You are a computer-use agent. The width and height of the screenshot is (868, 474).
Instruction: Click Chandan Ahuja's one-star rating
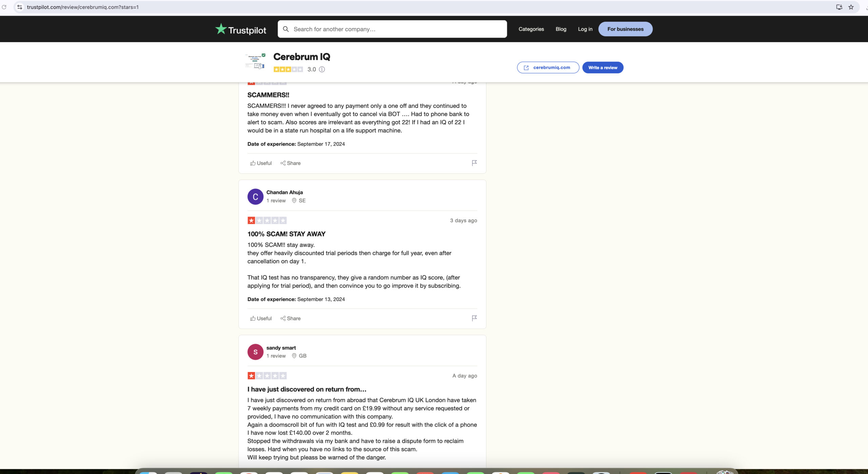click(267, 221)
